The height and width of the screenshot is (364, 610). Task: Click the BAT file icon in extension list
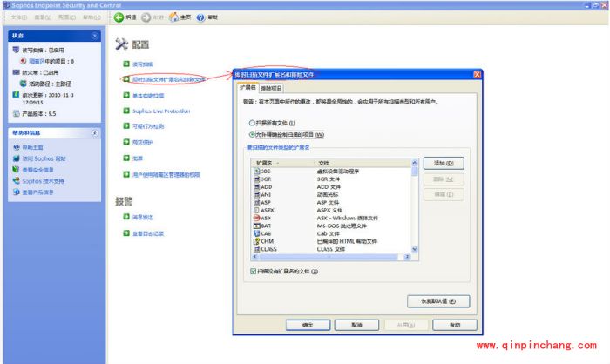(257, 226)
